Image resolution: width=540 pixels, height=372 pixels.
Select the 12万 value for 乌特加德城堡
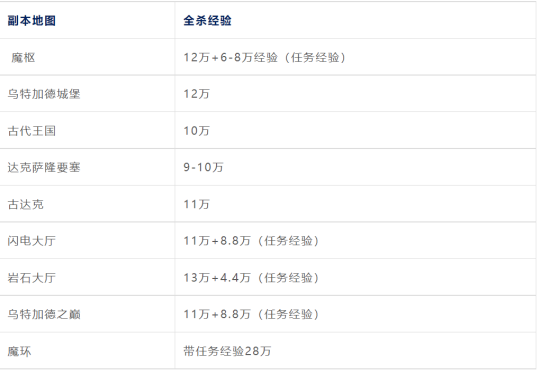click(x=196, y=94)
